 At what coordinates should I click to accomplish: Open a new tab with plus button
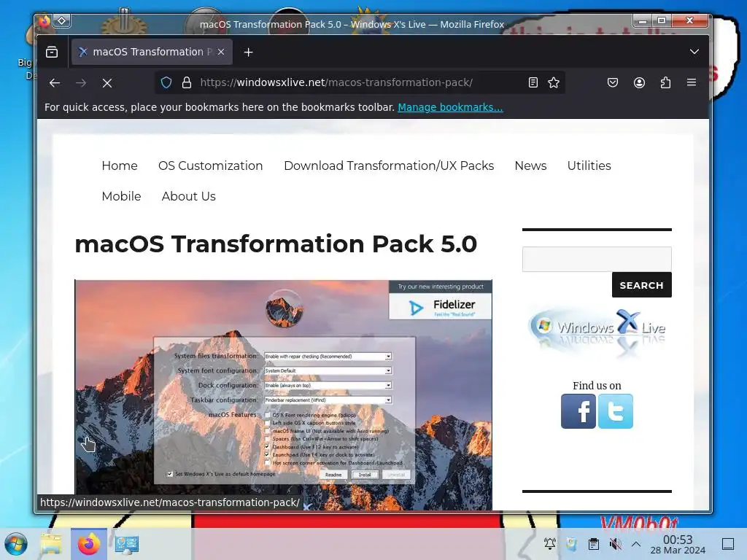click(x=248, y=52)
